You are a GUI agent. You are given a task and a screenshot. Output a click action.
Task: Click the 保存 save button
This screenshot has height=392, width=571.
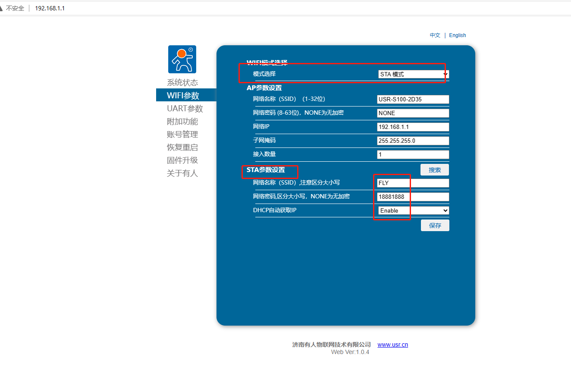point(435,226)
